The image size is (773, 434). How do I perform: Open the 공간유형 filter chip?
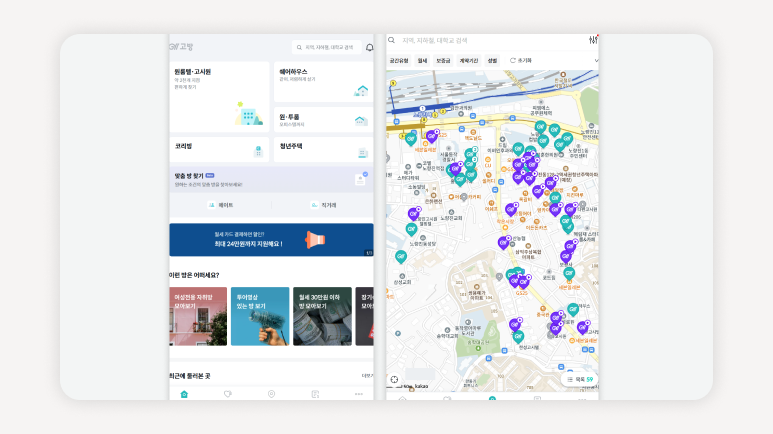pyautogui.click(x=399, y=61)
